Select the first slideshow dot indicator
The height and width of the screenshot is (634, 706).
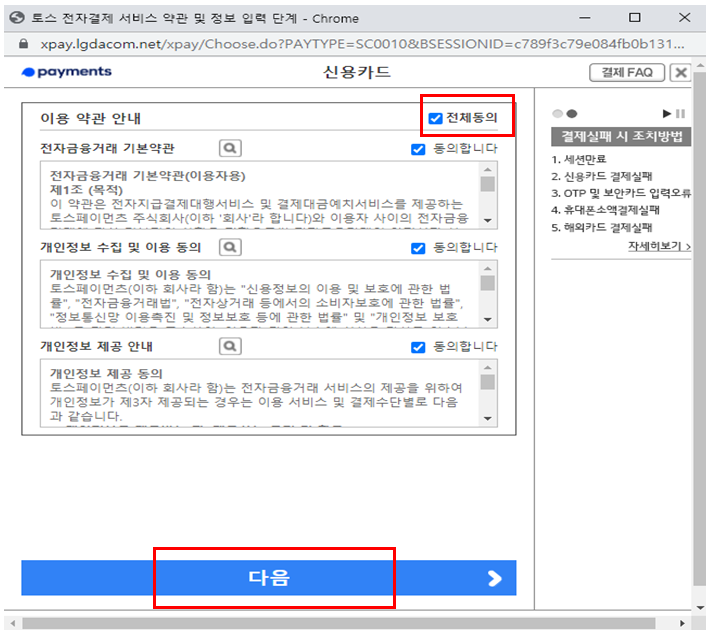pyautogui.click(x=557, y=113)
